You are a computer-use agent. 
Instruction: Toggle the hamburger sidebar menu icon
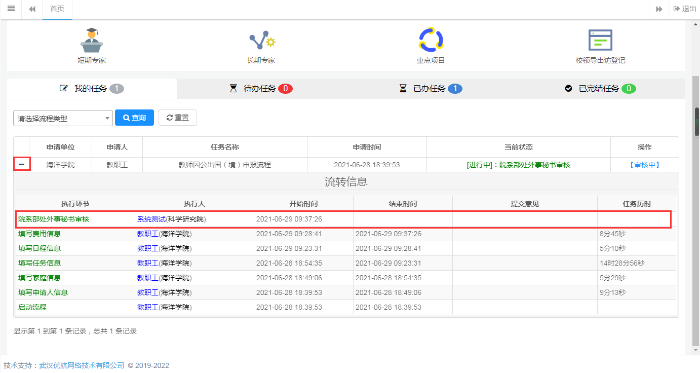[x=11, y=8]
